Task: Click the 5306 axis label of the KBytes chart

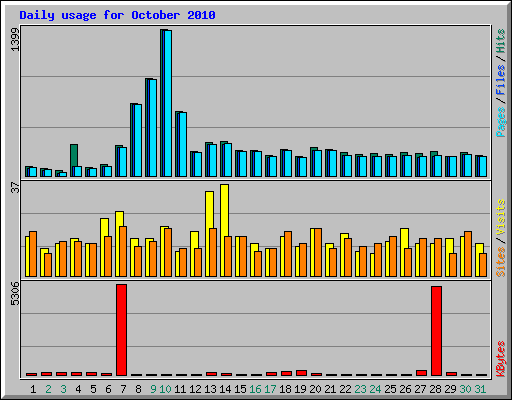Action: (x=15, y=293)
